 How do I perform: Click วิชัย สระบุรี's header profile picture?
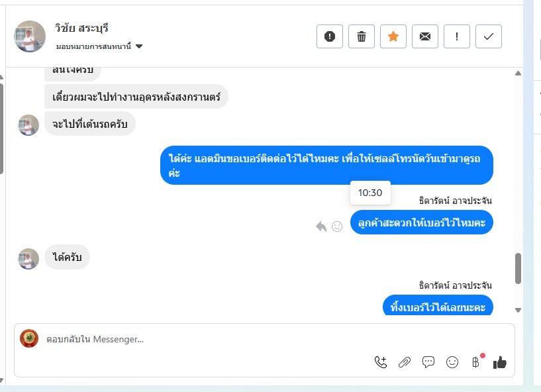click(30, 36)
